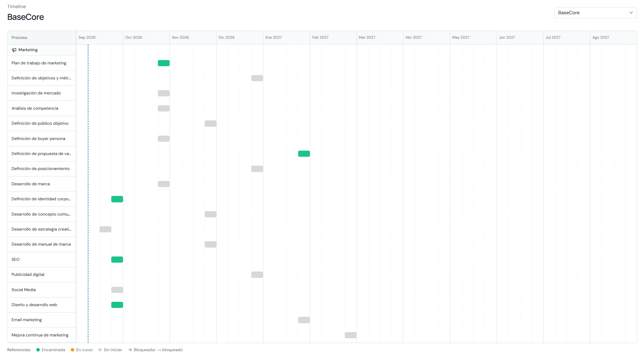Click the gray Definición de objetivos y métr... bar
This screenshot has height=355, width=644.
(x=257, y=78)
